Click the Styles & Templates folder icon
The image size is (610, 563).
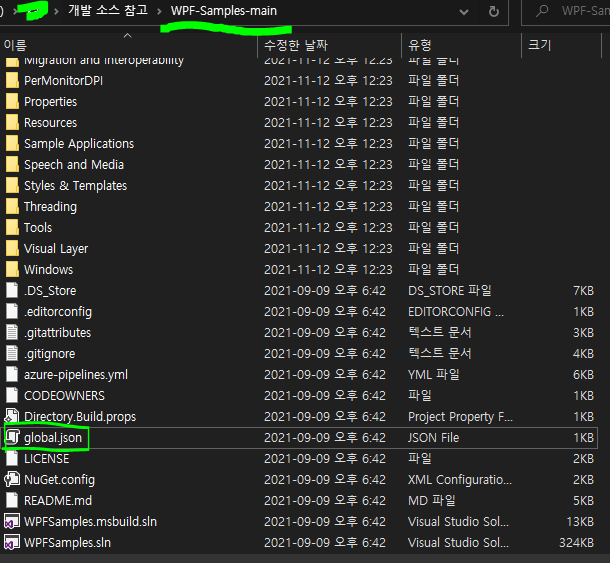(12, 186)
